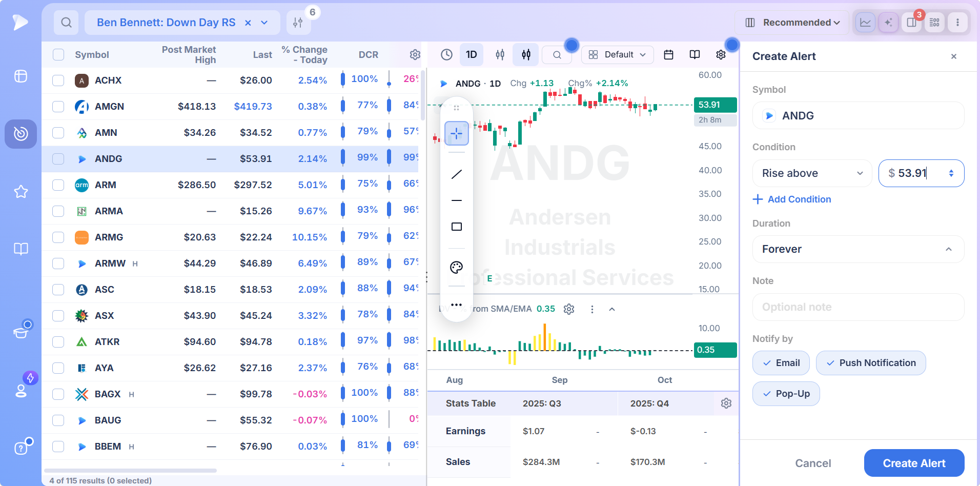Open the Rise above condition dropdown
The image size is (980, 486).
tap(812, 173)
